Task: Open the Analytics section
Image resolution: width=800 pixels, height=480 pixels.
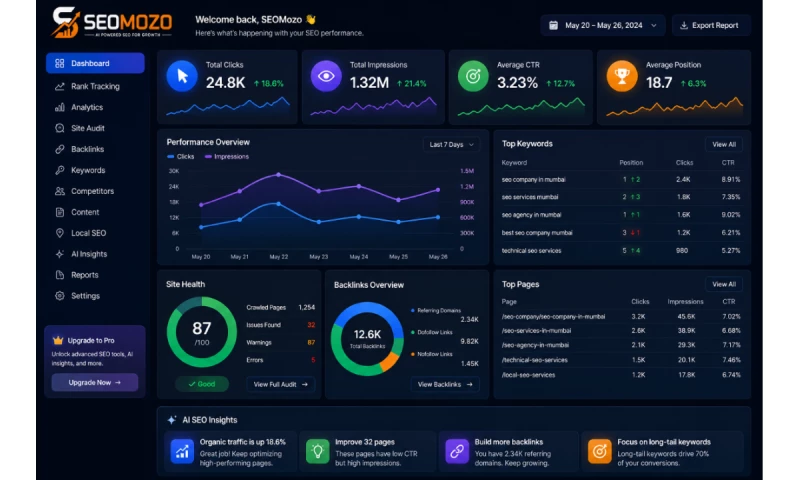Action: tap(87, 107)
